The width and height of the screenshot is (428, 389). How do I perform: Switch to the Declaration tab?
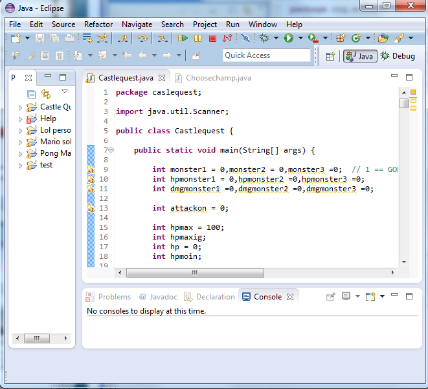point(210,297)
